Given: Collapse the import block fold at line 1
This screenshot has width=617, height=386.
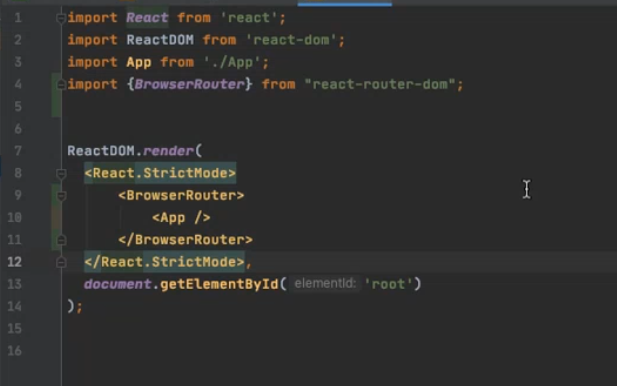Looking at the screenshot, I should tap(61, 18).
